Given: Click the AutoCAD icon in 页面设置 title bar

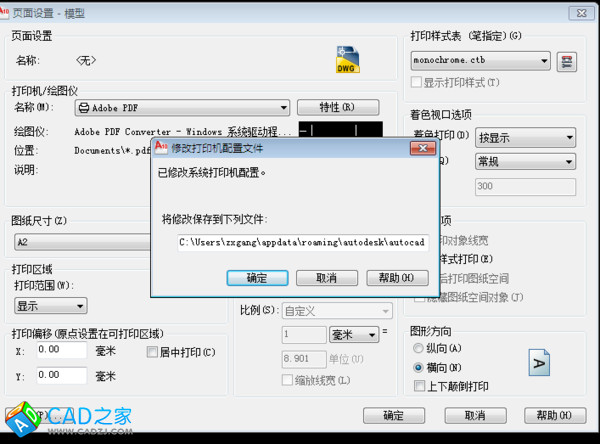Looking at the screenshot, I should tap(10, 13).
